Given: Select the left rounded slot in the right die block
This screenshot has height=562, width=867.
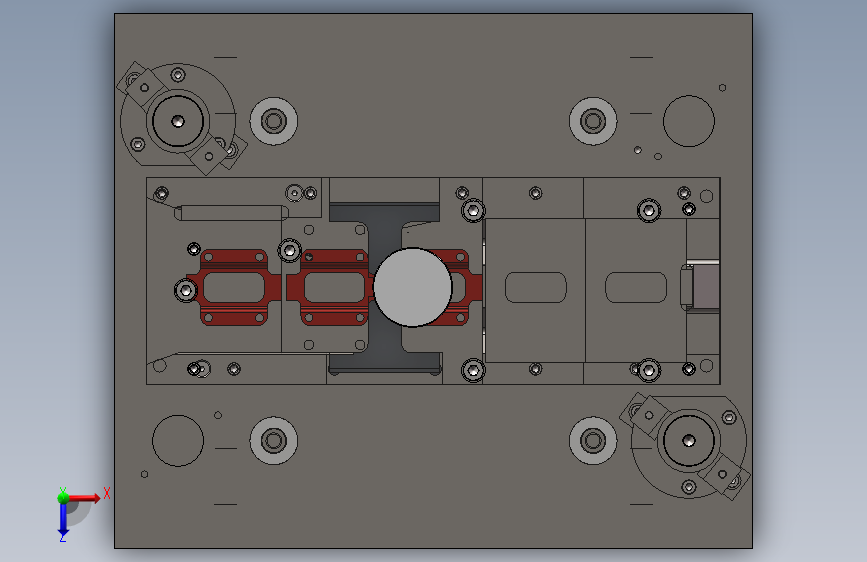Looking at the screenshot, I should (x=536, y=287).
